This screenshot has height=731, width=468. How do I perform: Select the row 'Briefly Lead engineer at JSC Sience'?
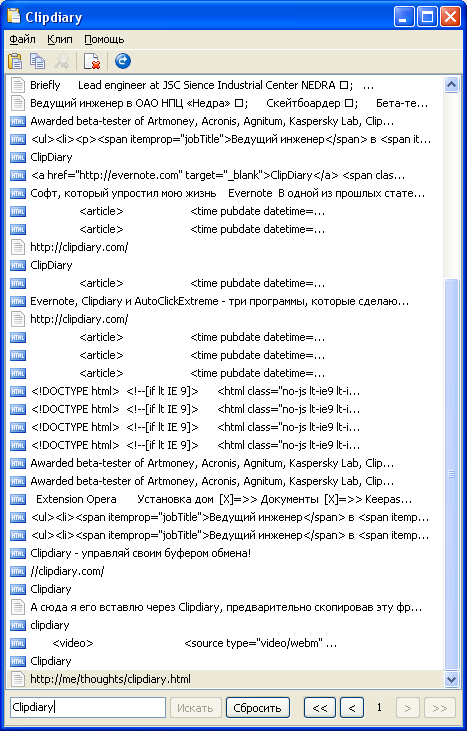coord(225,85)
